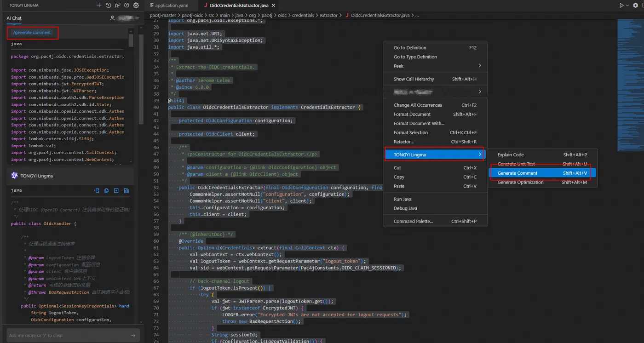Click '// back-channel logout' comment

[x=219, y=281]
